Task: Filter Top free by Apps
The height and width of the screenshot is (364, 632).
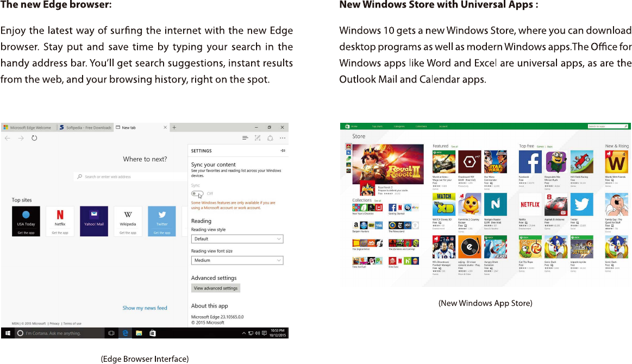Action: click(x=550, y=146)
